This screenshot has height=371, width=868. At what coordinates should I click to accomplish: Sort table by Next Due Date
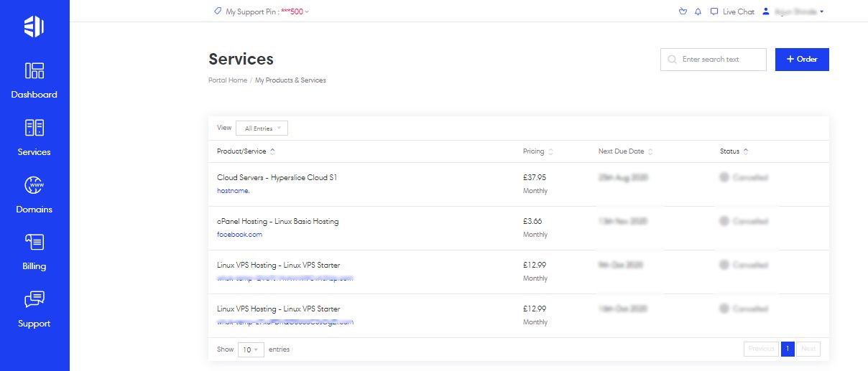(x=625, y=151)
